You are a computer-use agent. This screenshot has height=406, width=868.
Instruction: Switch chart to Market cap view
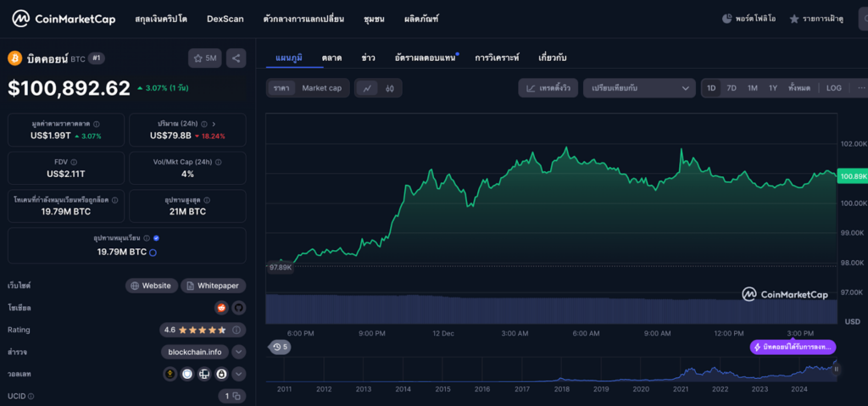click(x=321, y=88)
